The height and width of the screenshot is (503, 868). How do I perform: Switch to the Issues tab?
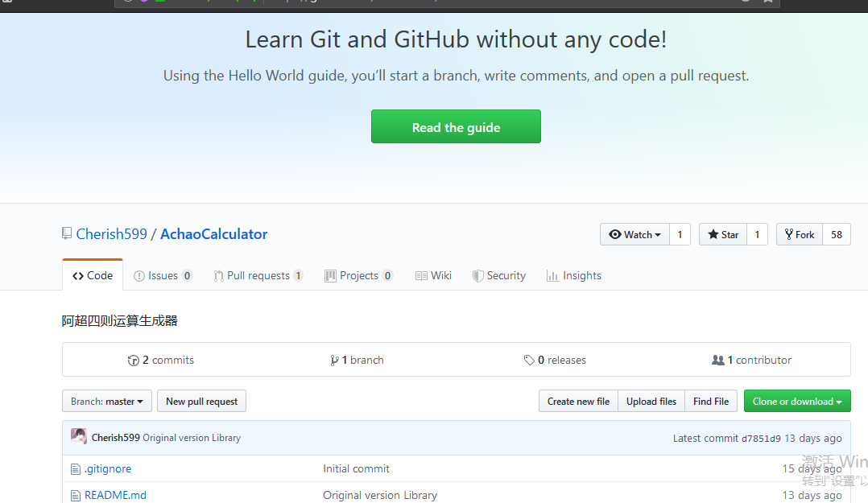click(163, 275)
